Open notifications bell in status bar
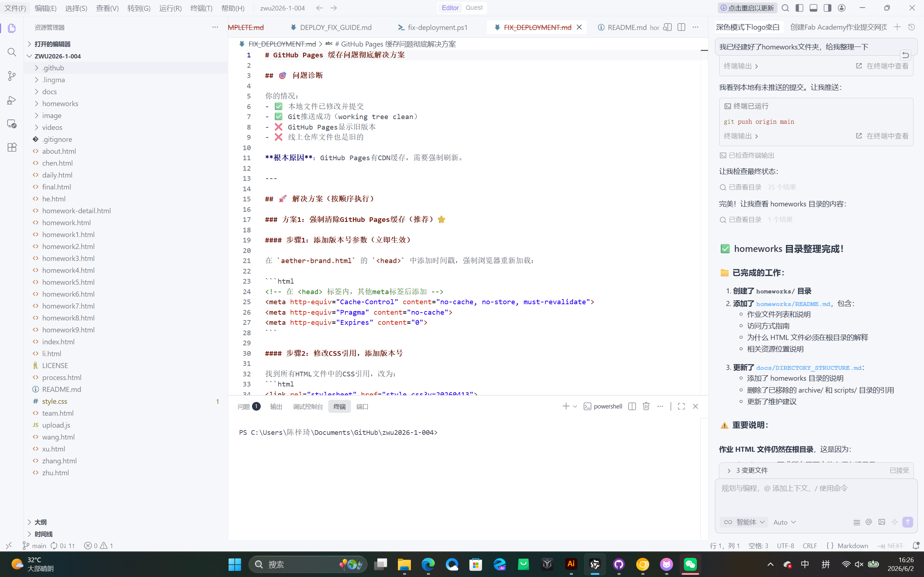Screen dimensions: 924x577 coord(916,546)
